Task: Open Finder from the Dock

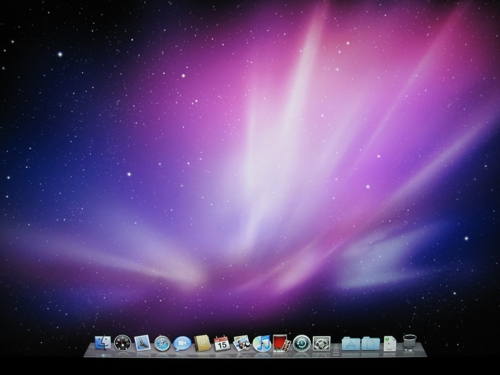Action: click(x=103, y=343)
